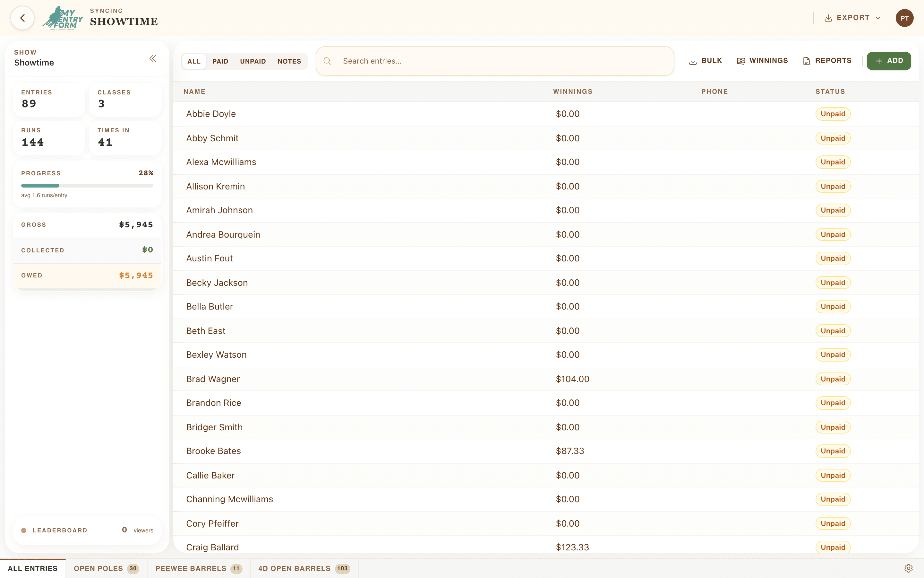
Task: Sort by the Winnings column header
Action: (573, 92)
